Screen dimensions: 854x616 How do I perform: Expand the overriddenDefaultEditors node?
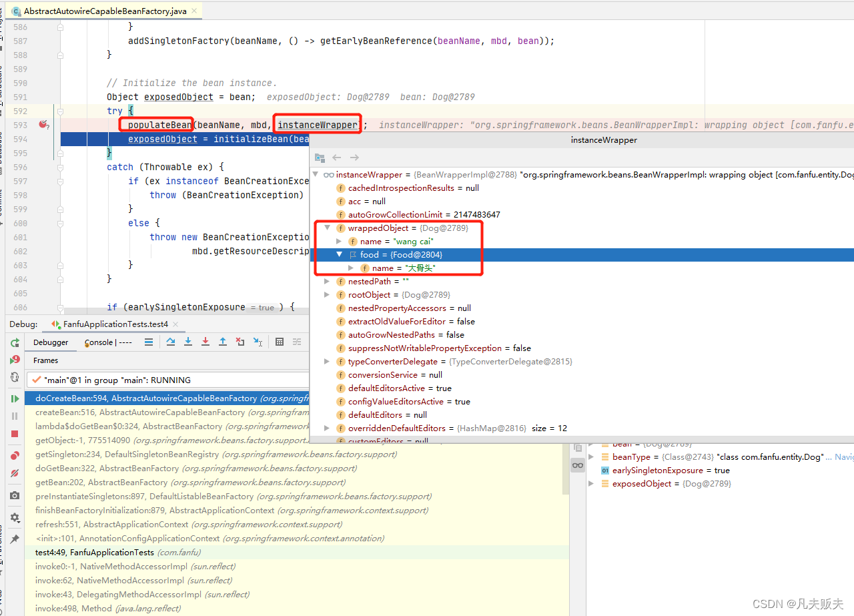click(327, 428)
